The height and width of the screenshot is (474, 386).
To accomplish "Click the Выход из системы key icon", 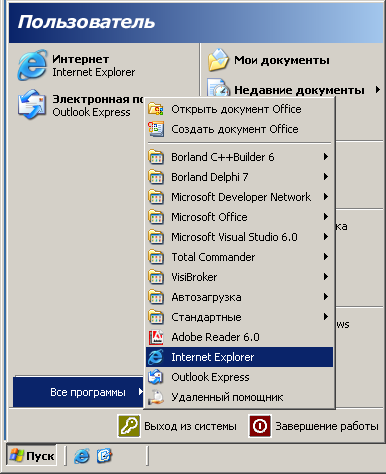I will pos(129,426).
